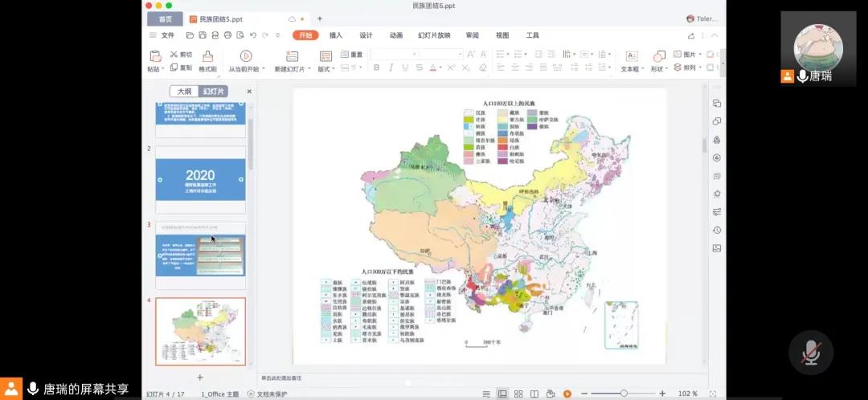Switch to slide sorter grid view icon
This screenshot has height=400, width=868.
[x=518, y=394]
